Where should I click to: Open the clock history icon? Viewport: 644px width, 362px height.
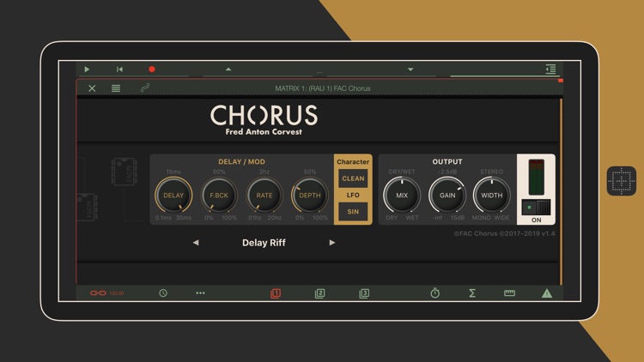[x=163, y=293]
